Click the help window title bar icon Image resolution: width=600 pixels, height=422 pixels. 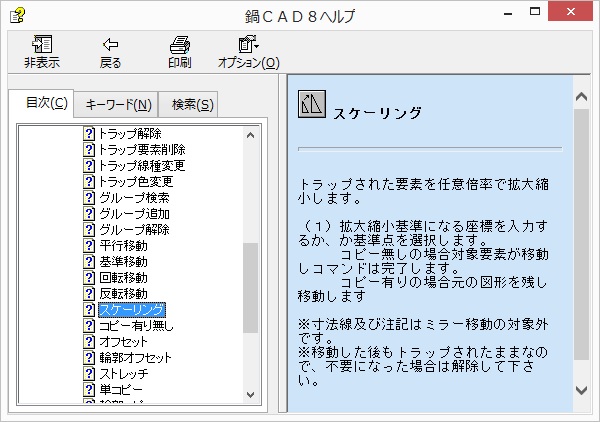click(x=17, y=16)
